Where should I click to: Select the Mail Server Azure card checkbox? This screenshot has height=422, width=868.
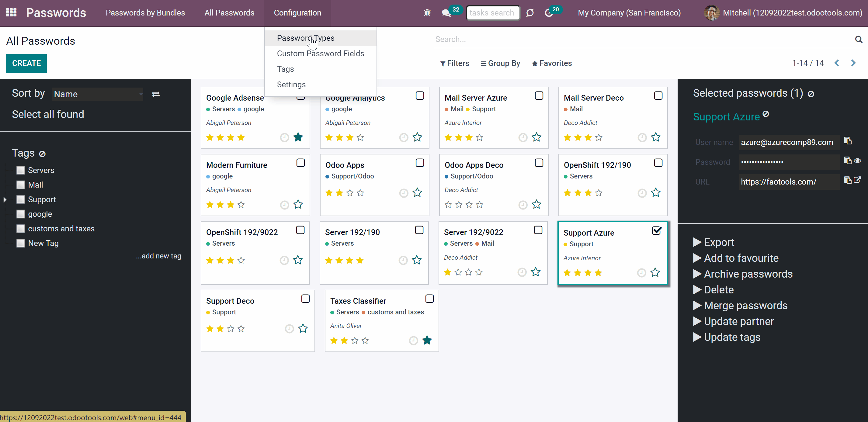point(539,96)
